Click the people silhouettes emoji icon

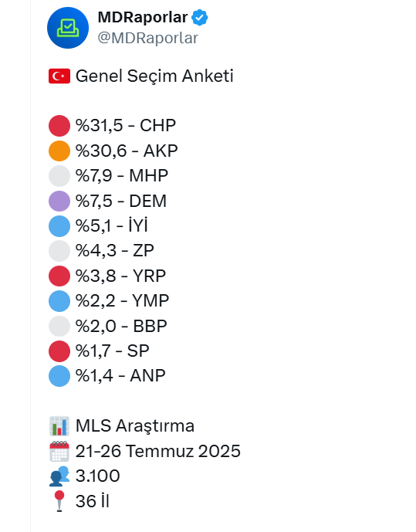59,476
